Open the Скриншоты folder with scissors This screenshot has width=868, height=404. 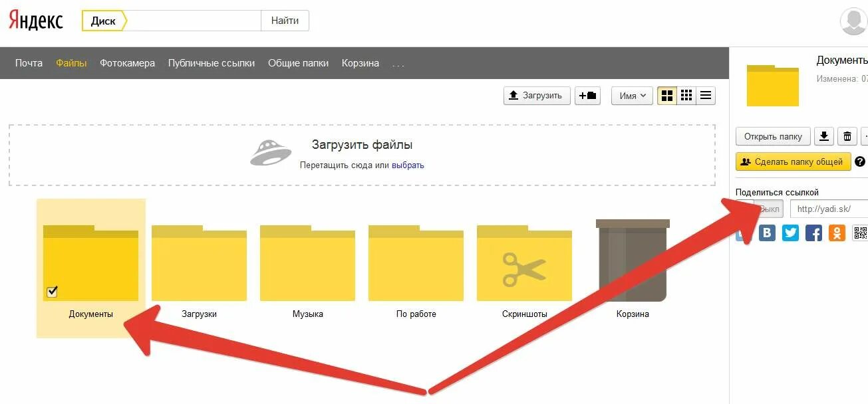coord(524,262)
